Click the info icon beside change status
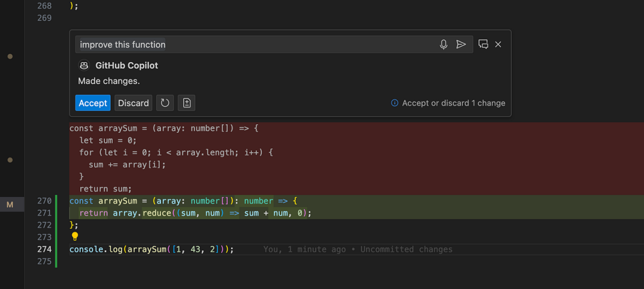This screenshot has height=289, width=644. click(394, 103)
